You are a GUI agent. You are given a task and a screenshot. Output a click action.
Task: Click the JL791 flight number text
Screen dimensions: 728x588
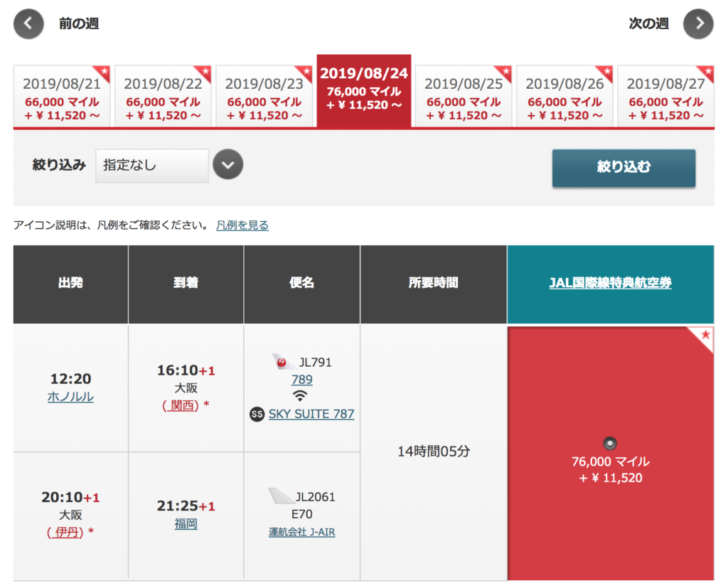(x=315, y=363)
